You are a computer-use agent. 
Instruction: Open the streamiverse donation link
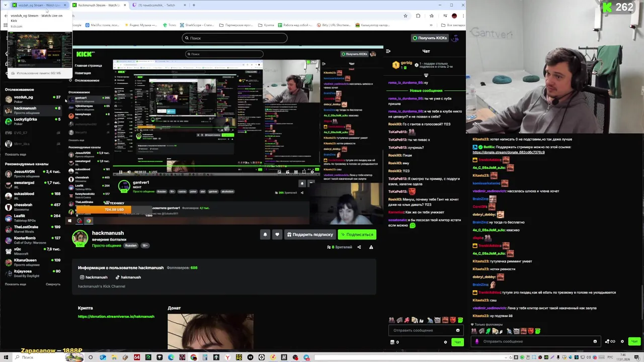pos(116,316)
